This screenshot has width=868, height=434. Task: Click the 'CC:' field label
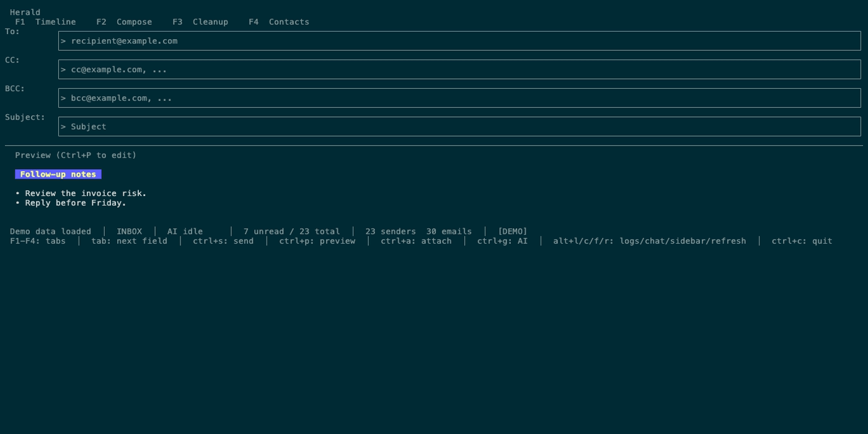tap(12, 60)
